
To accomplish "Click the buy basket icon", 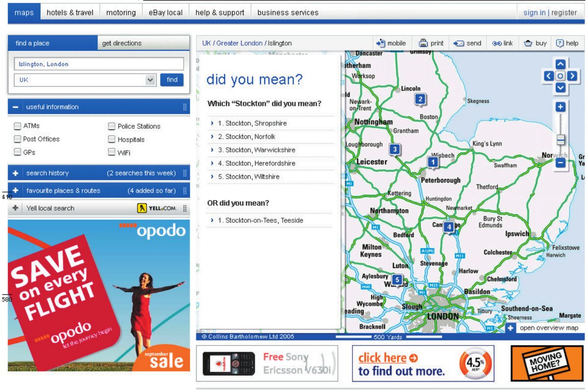I will pos(528,43).
